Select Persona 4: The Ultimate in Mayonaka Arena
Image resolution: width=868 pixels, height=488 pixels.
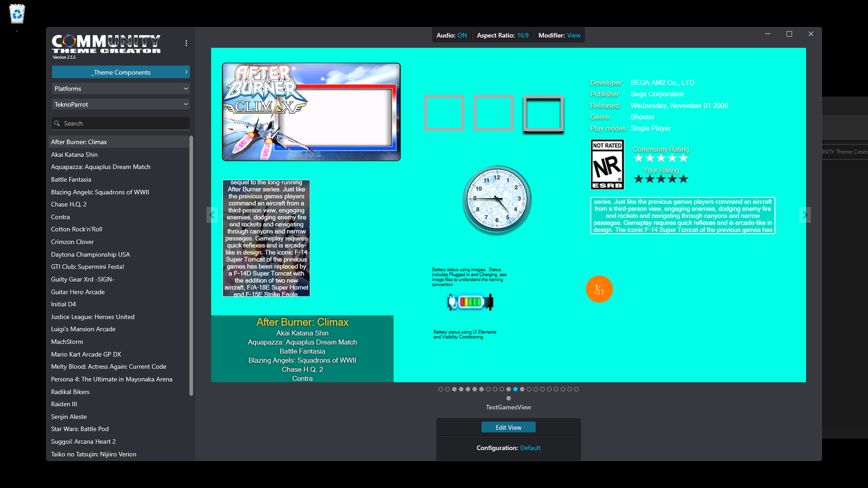pyautogui.click(x=118, y=379)
